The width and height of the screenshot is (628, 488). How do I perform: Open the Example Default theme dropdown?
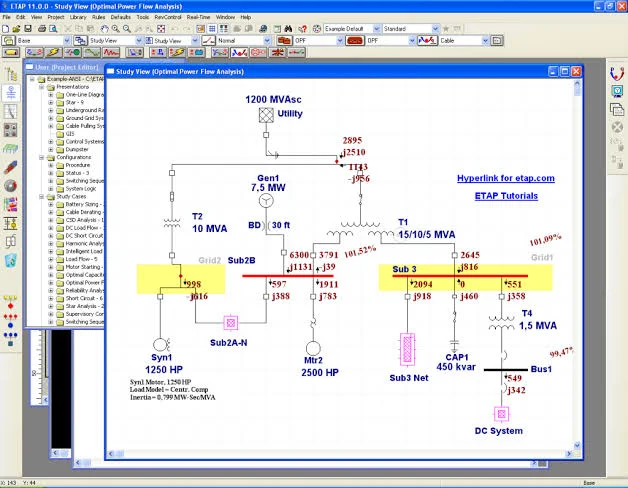pos(376,29)
